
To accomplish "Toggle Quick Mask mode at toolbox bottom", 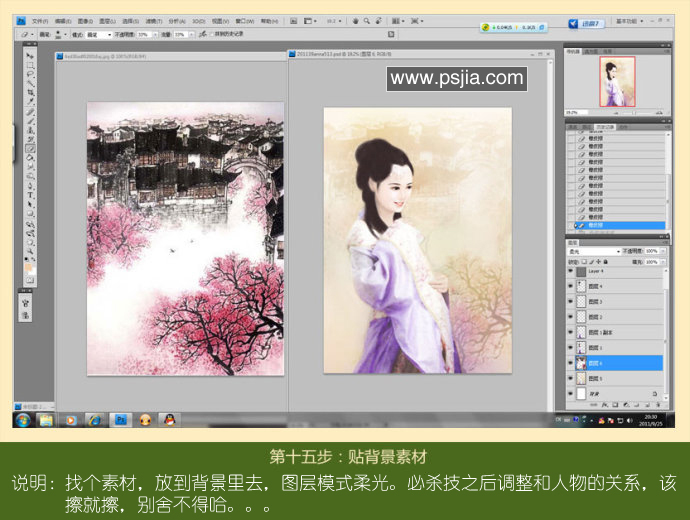I will click(30, 280).
